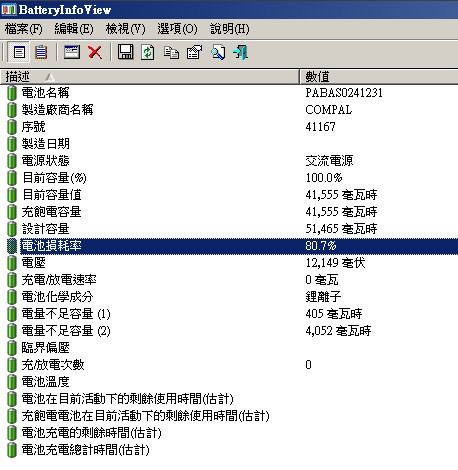The width and height of the screenshot is (458, 470).
Task: Switch to battery log view icon
Action: pos(41,52)
